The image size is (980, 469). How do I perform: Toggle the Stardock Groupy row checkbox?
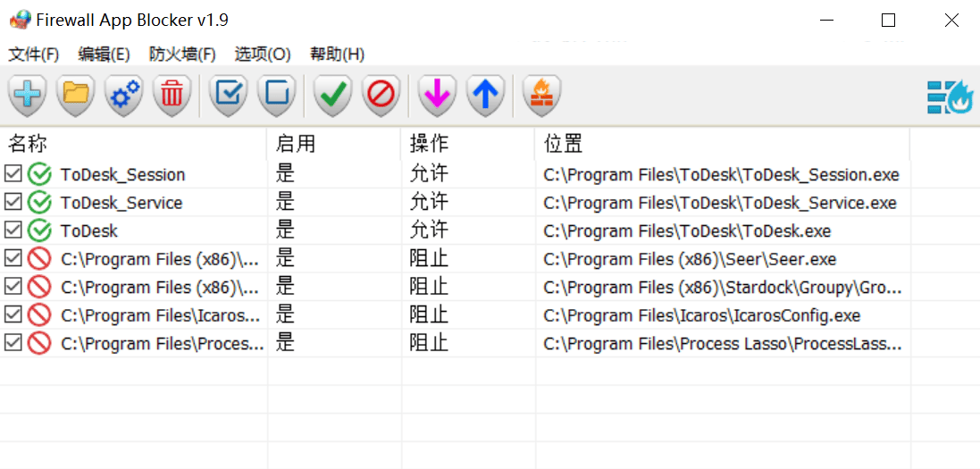13,286
